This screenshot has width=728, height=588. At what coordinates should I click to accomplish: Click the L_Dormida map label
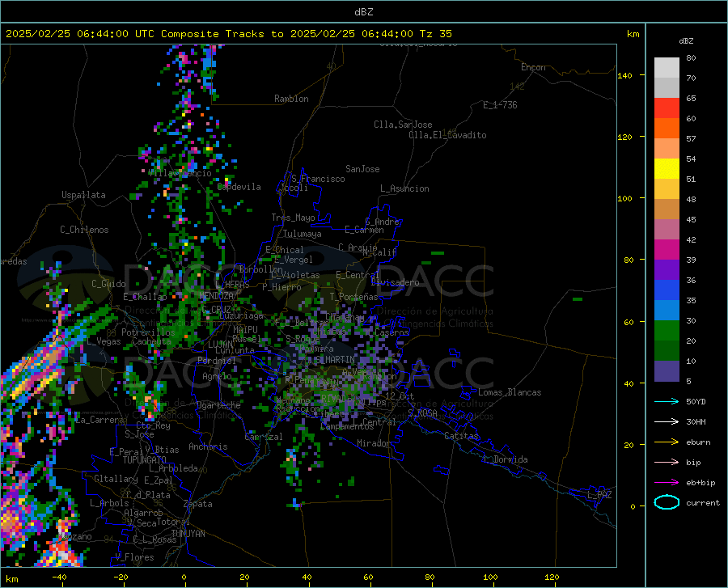506,459
